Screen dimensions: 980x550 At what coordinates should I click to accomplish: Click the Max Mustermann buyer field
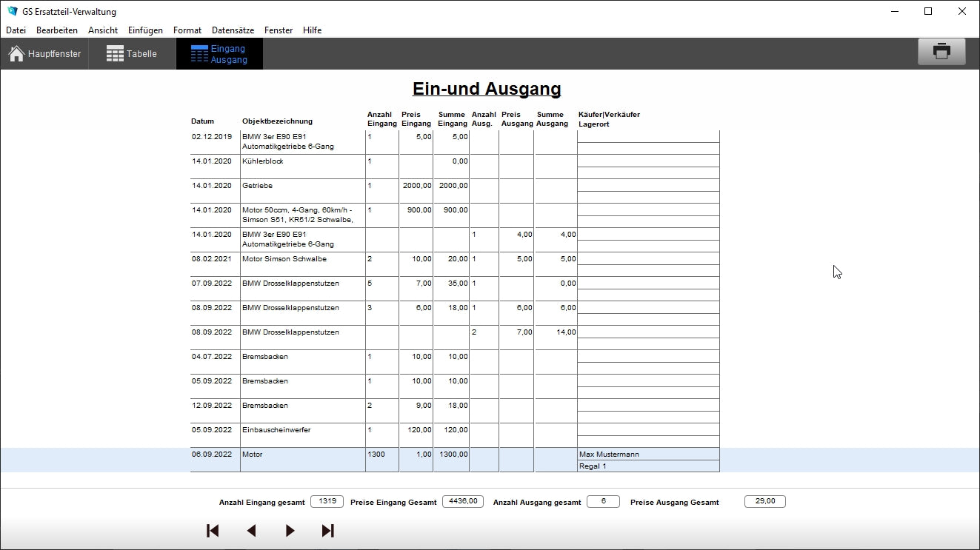[647, 454]
